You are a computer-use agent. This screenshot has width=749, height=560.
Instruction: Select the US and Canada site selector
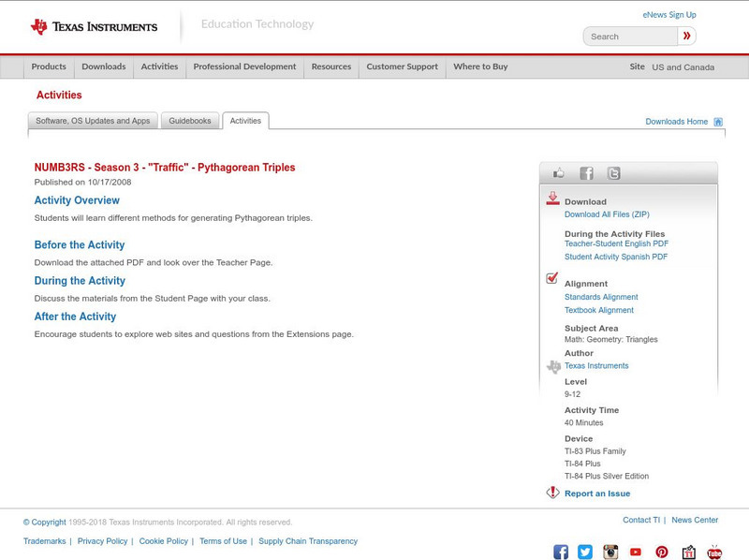pos(683,67)
